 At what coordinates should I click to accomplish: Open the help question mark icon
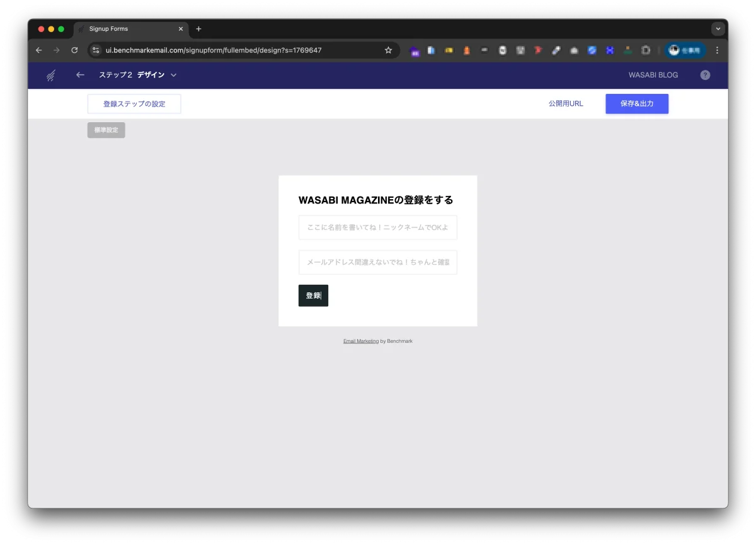705,75
